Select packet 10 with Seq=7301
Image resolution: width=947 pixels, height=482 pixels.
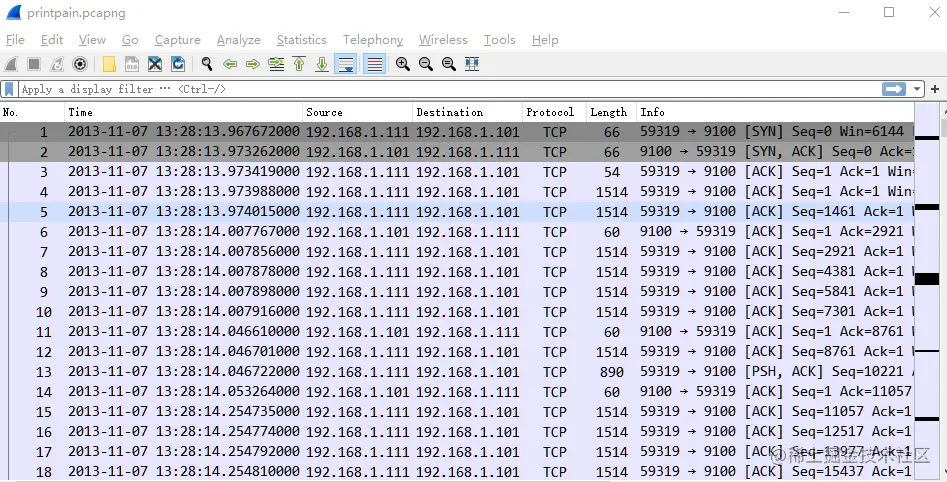click(457, 312)
